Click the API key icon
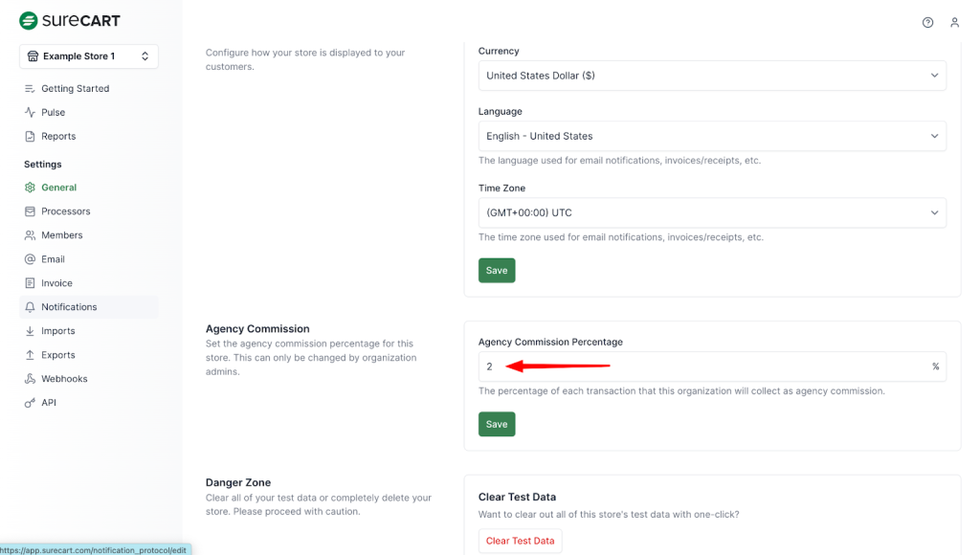Viewport: 980px width, 555px height. pyautogui.click(x=31, y=403)
